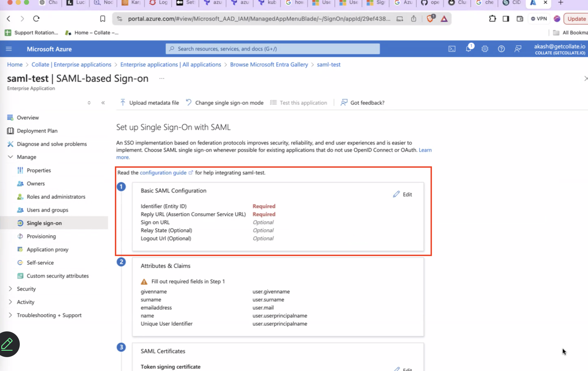
Task: Open Azure portal settings gear
Action: click(x=485, y=49)
